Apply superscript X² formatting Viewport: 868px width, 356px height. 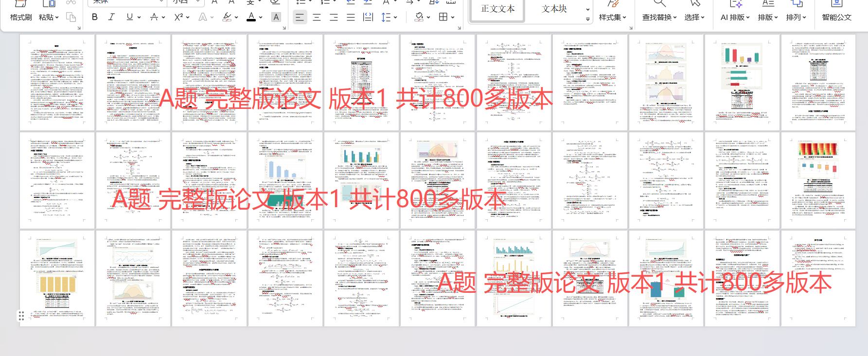click(178, 17)
